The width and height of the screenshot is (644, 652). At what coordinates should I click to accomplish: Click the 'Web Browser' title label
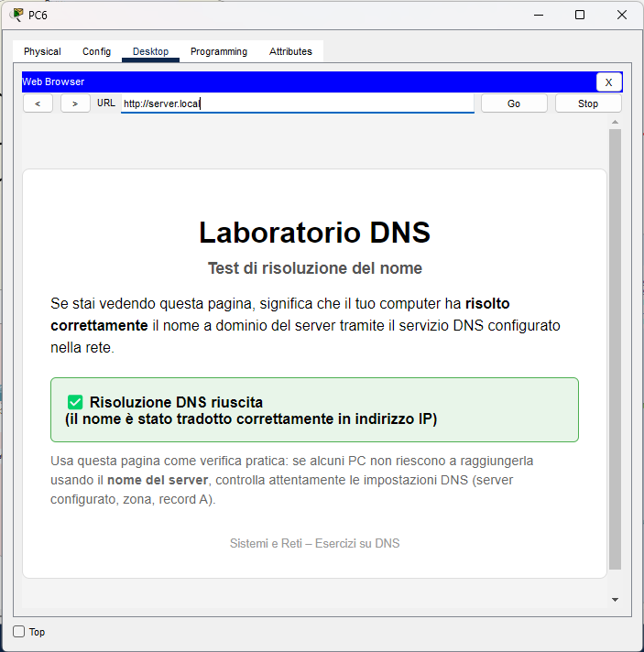pyautogui.click(x=53, y=81)
